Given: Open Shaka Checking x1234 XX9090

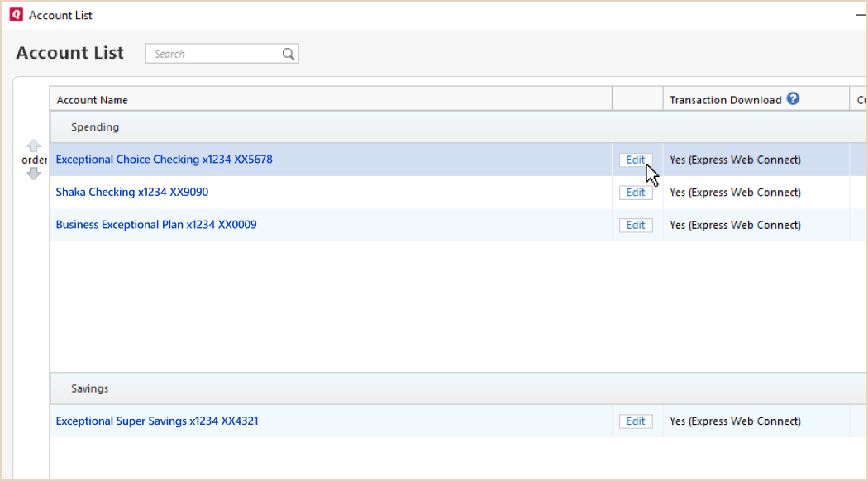Looking at the screenshot, I should [131, 192].
